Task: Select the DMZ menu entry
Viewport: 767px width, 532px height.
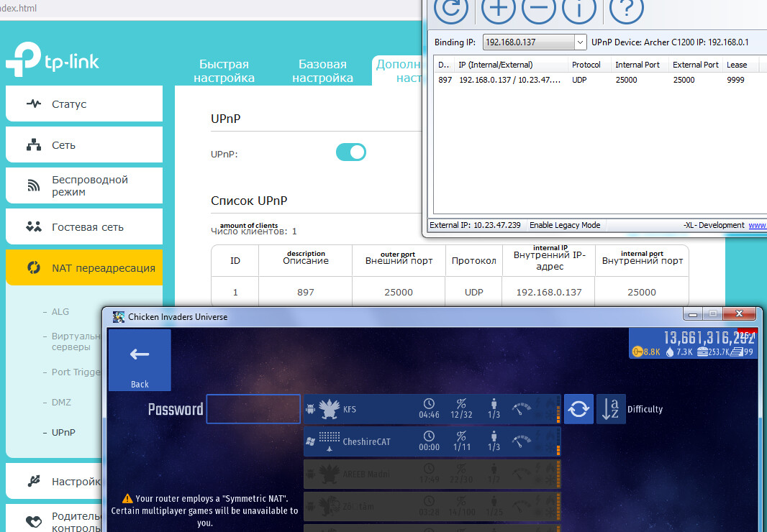Action: (61, 402)
